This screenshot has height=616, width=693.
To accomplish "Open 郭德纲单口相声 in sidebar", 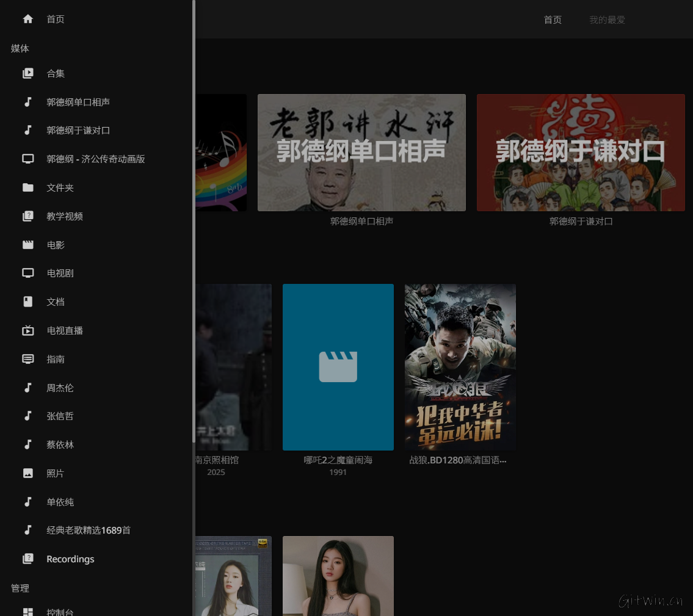I will pos(78,102).
